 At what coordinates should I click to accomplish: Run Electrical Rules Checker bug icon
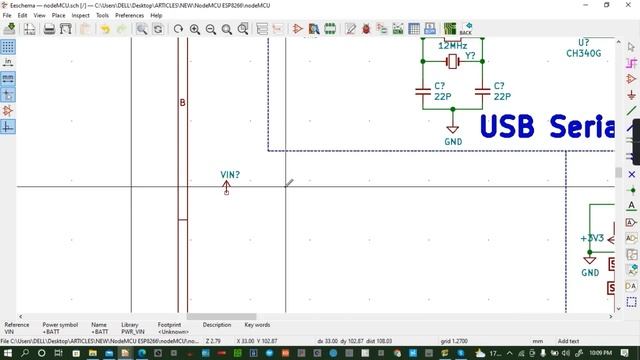[366, 29]
